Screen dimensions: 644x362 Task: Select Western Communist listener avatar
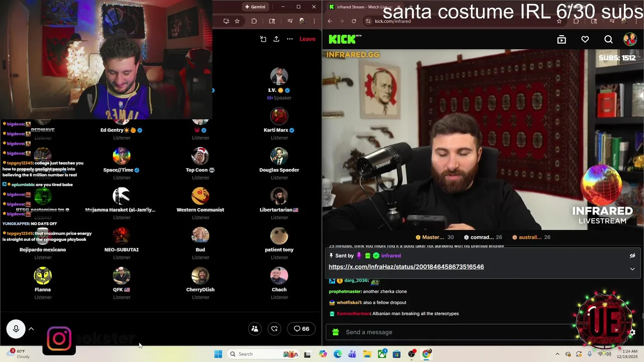tap(200, 196)
